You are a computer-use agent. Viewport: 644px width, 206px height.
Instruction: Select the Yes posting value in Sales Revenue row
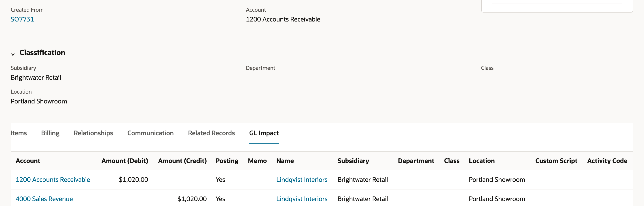220,199
